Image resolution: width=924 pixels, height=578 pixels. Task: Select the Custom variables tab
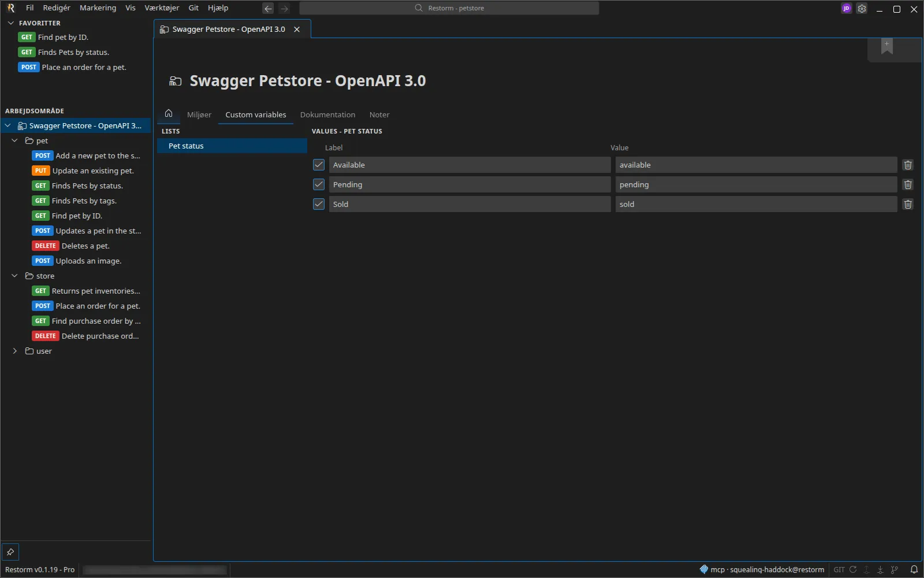(256, 114)
